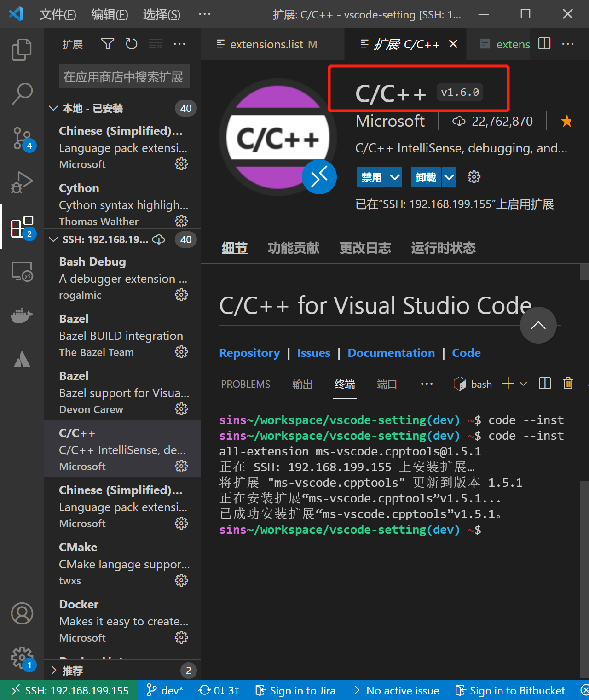Screen dimensions: 589x700
Task: Expand the 推荐 section
Action: point(53,671)
